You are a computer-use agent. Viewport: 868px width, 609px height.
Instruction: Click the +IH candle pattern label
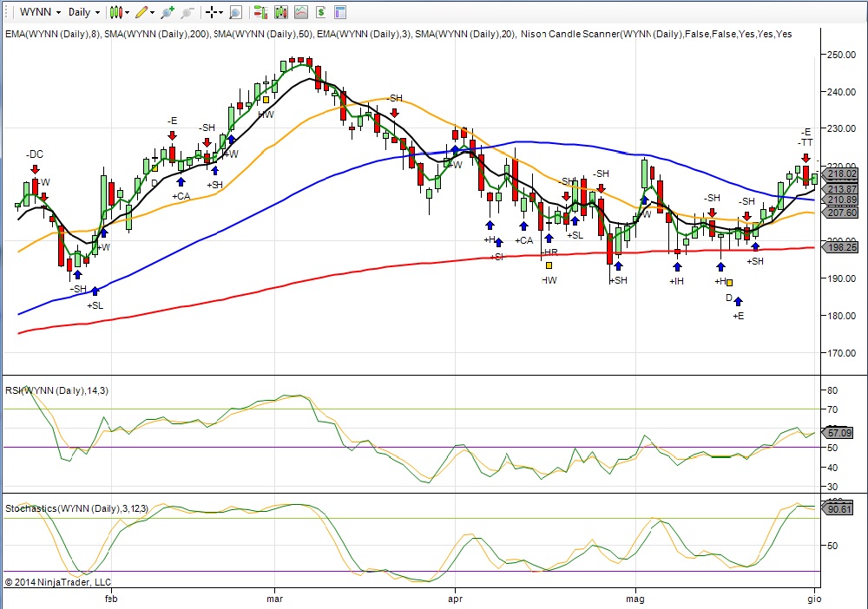coord(676,281)
